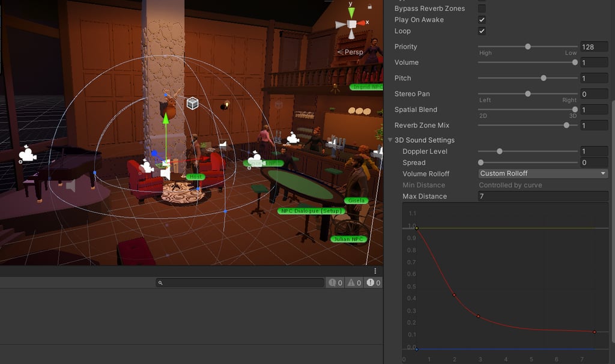Click the scene gizmo center cube
Image resolution: width=615 pixels, height=364 pixels.
(x=352, y=24)
